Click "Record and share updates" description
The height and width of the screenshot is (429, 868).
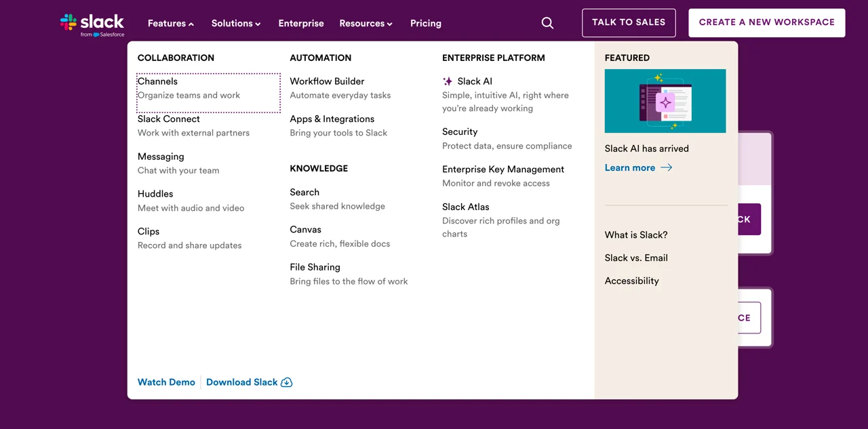[x=190, y=245]
